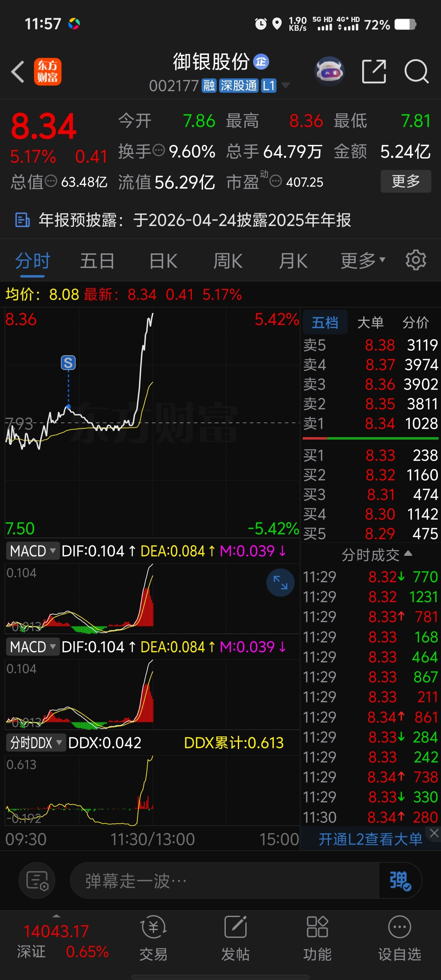This screenshot has height=980, width=441.
Task: Open the 功能 functions icon
Action: pos(317,938)
